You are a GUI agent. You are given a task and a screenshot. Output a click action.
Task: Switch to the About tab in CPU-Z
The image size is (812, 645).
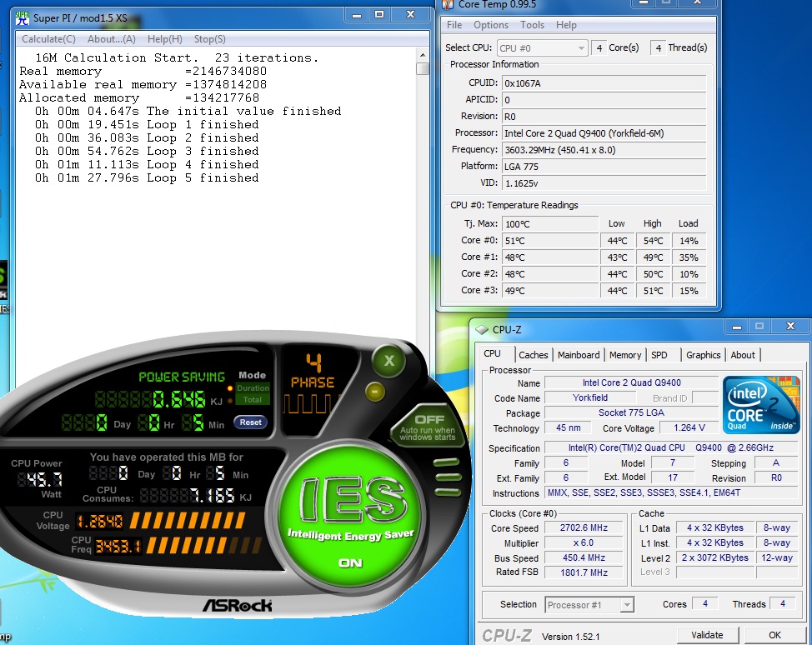point(743,355)
